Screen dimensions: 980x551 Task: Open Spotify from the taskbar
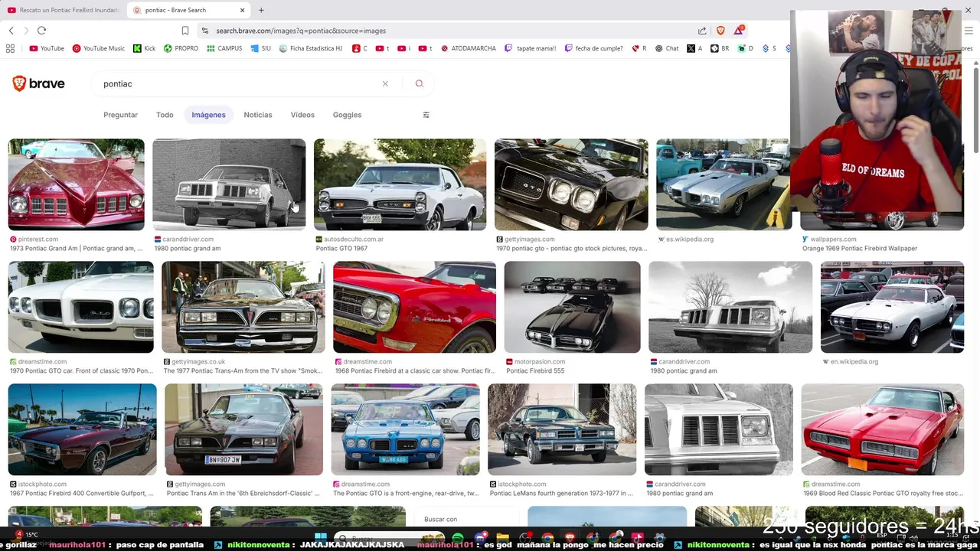(x=458, y=538)
